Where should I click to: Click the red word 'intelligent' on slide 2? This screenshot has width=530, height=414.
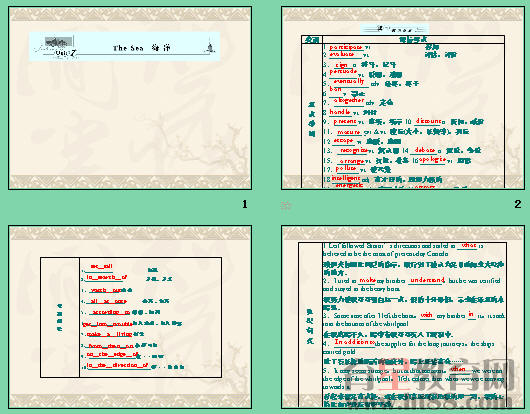pos(345,178)
